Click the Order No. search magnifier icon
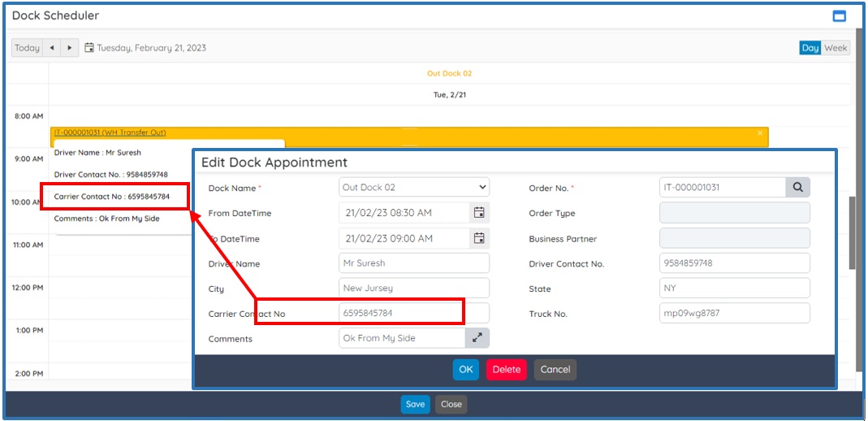The image size is (868, 421). (x=797, y=188)
